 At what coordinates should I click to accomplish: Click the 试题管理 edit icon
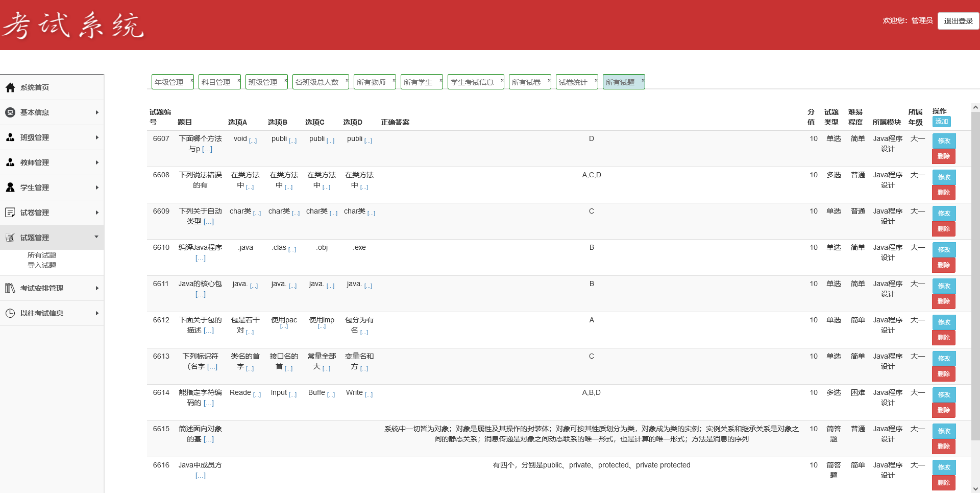click(x=10, y=238)
